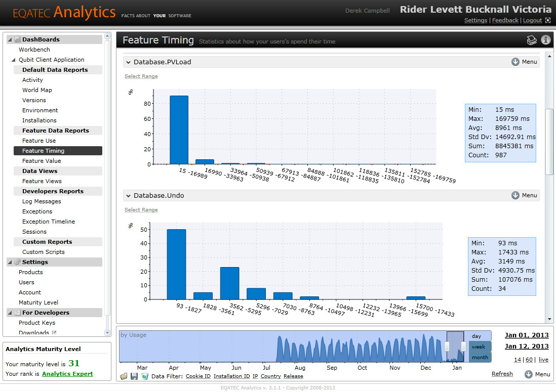
Task: Open Feature Use report in sidebar
Action: tap(39, 141)
